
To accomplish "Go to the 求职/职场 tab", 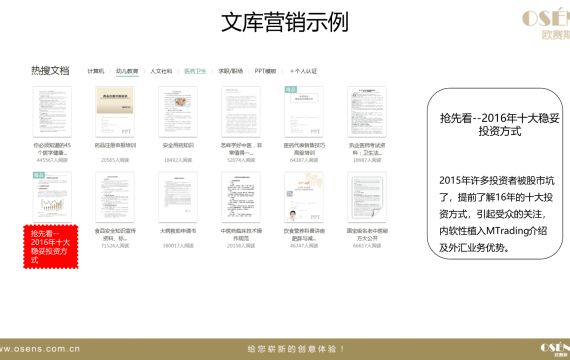I will pos(230,71).
